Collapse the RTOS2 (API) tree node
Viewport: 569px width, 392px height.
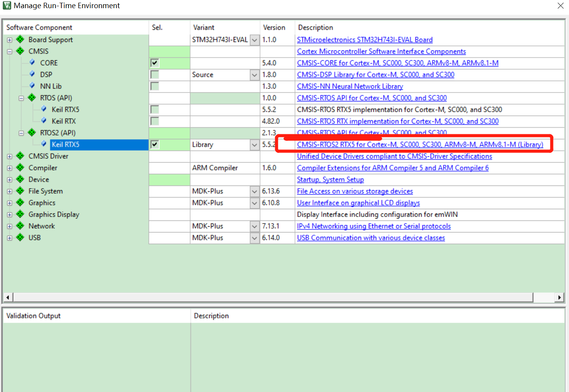click(21, 132)
